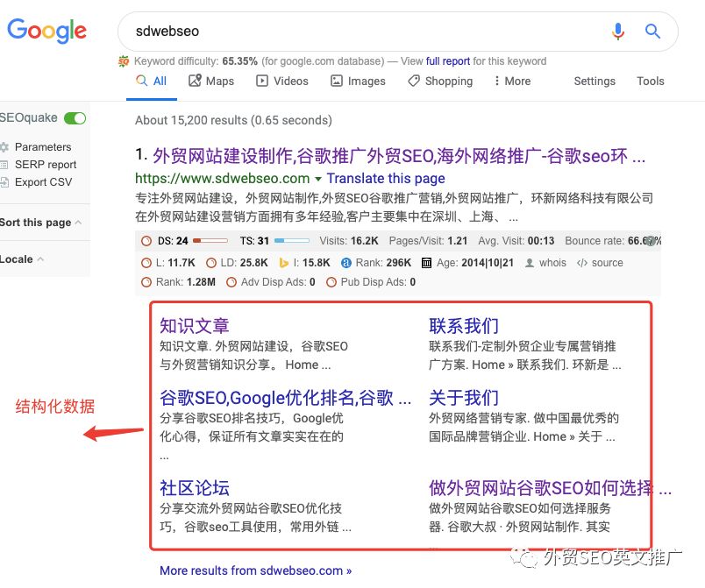Switch to the Maps tab

[x=211, y=81]
